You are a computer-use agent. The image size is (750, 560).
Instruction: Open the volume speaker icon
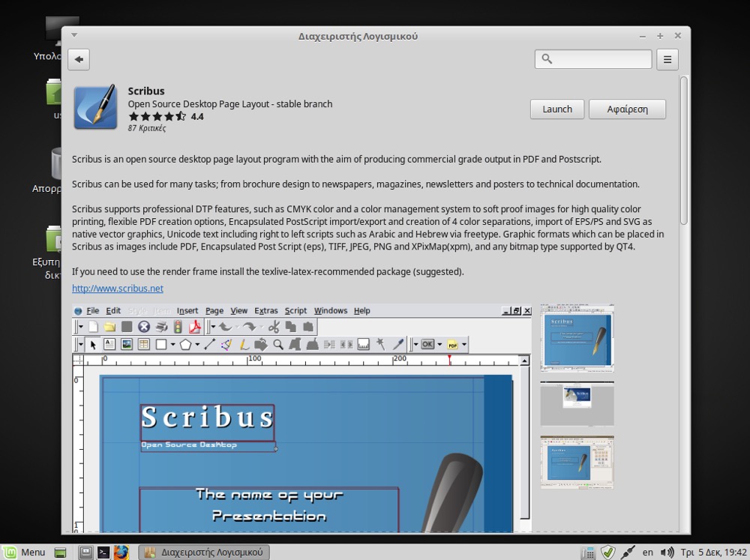click(667, 553)
